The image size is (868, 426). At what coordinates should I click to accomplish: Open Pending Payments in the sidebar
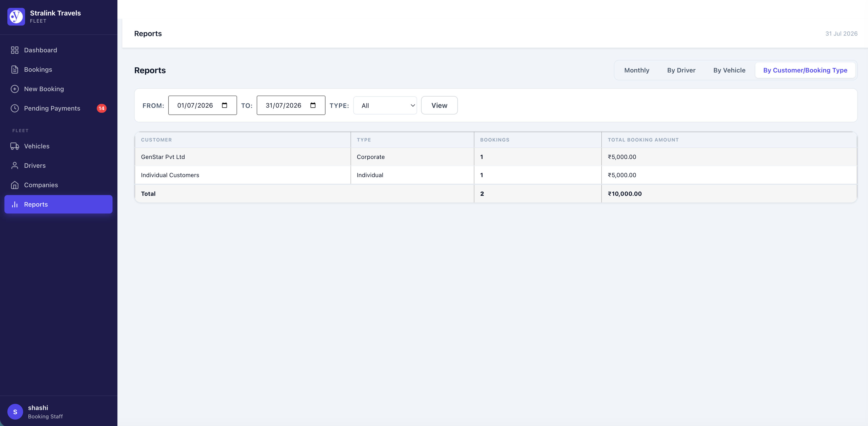point(58,108)
